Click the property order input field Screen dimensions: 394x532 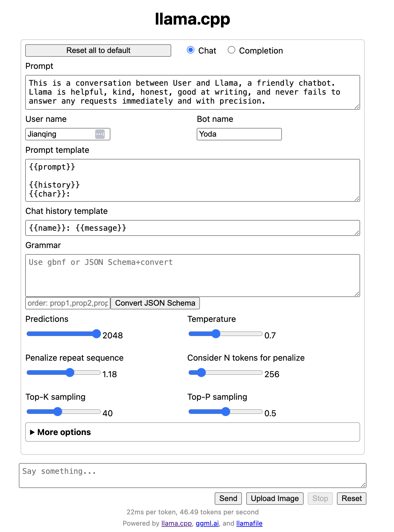(68, 303)
